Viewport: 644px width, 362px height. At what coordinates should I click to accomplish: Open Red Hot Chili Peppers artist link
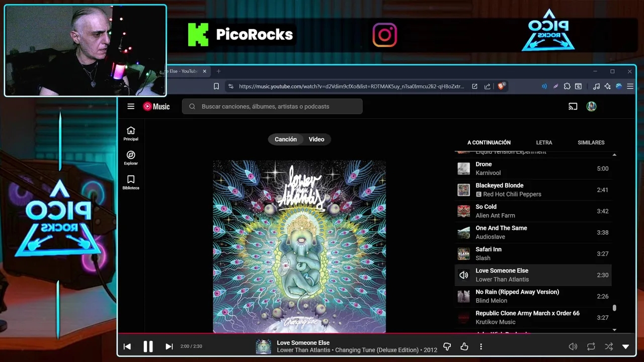click(x=512, y=194)
